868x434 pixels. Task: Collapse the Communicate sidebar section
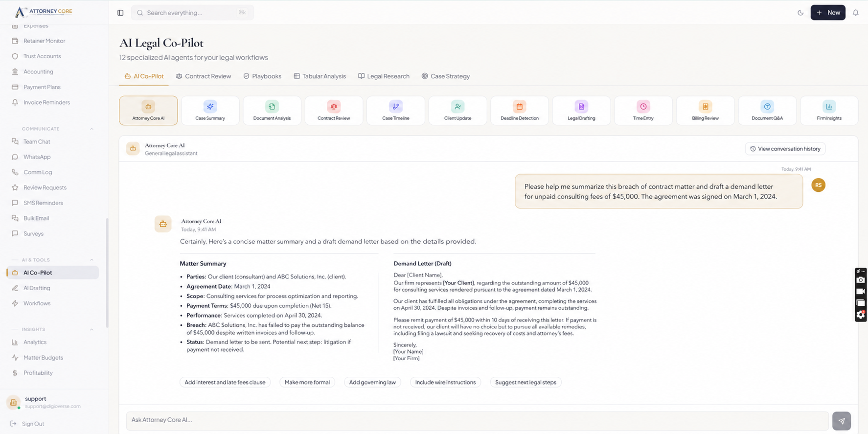91,129
